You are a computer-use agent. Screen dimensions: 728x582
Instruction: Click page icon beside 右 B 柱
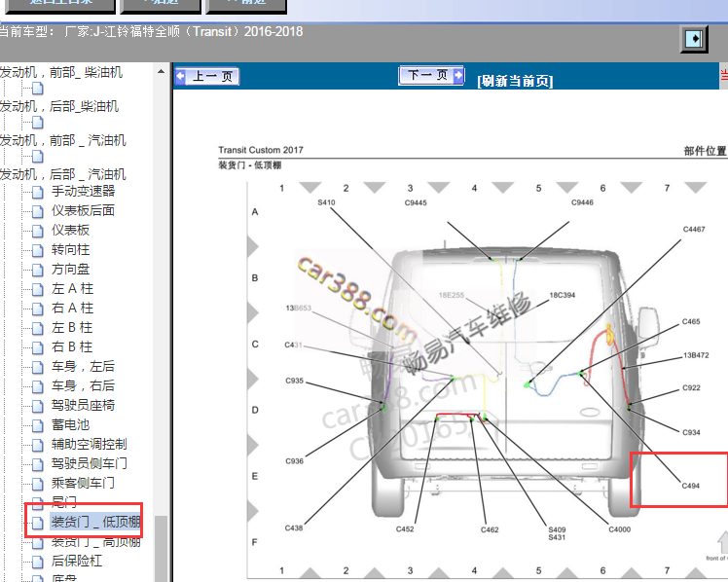(37, 347)
